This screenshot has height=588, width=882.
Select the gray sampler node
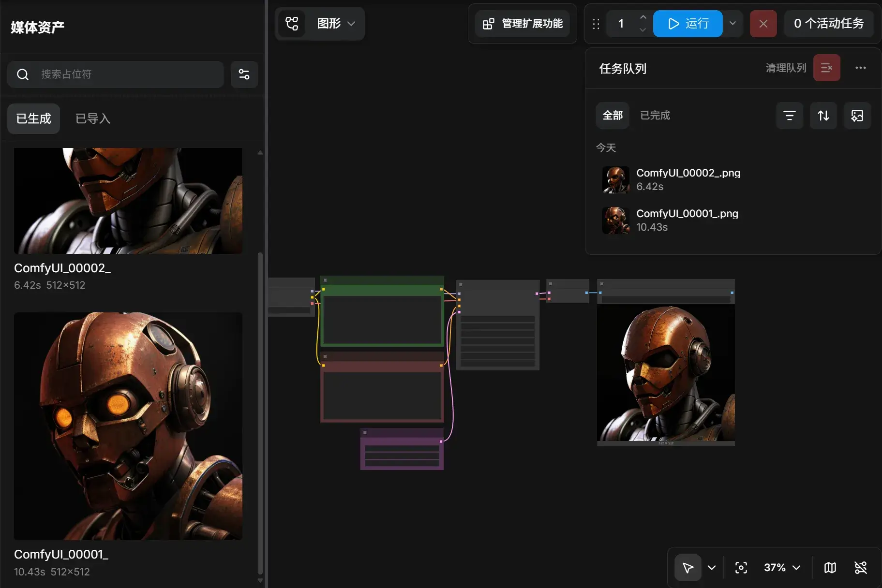tap(498, 325)
